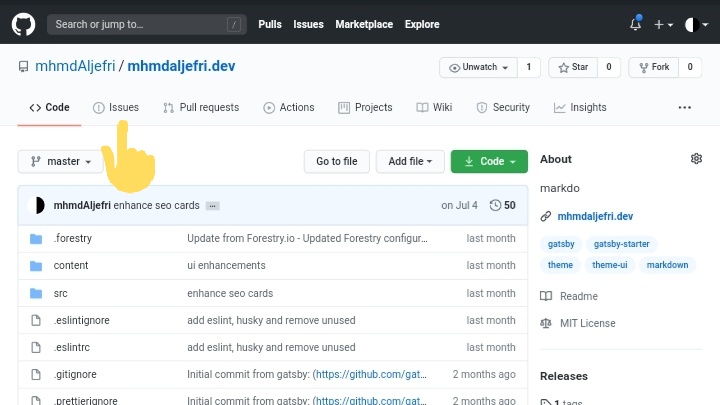Switch to the Code tab
The height and width of the screenshot is (405, 720).
(49, 107)
